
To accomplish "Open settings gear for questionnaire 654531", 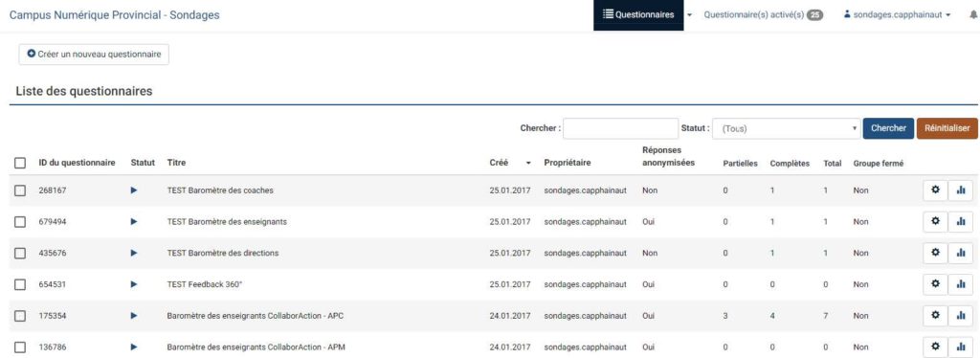I will (x=935, y=284).
